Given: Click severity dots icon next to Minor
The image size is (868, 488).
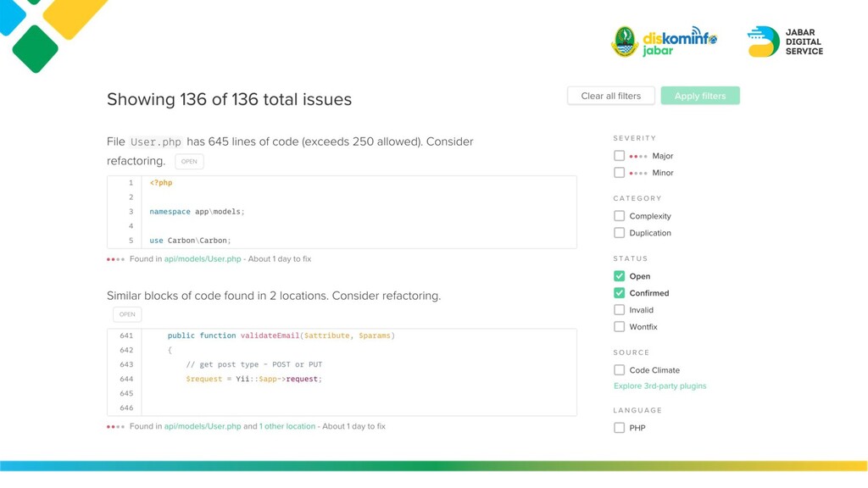Looking at the screenshot, I should tap(637, 173).
